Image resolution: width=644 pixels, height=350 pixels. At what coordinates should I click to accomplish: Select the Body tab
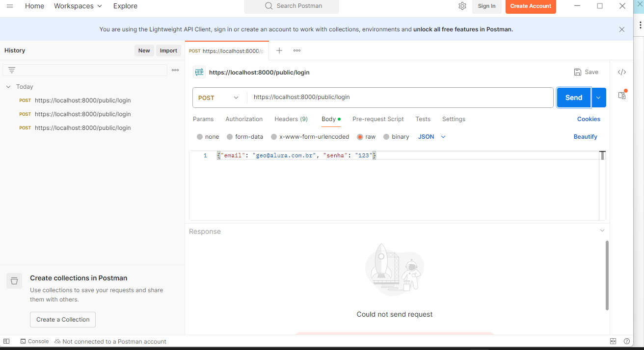[331, 119]
